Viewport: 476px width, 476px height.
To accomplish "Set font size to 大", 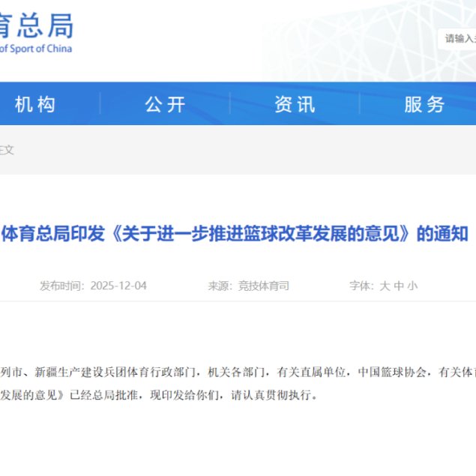I will pos(385,286).
